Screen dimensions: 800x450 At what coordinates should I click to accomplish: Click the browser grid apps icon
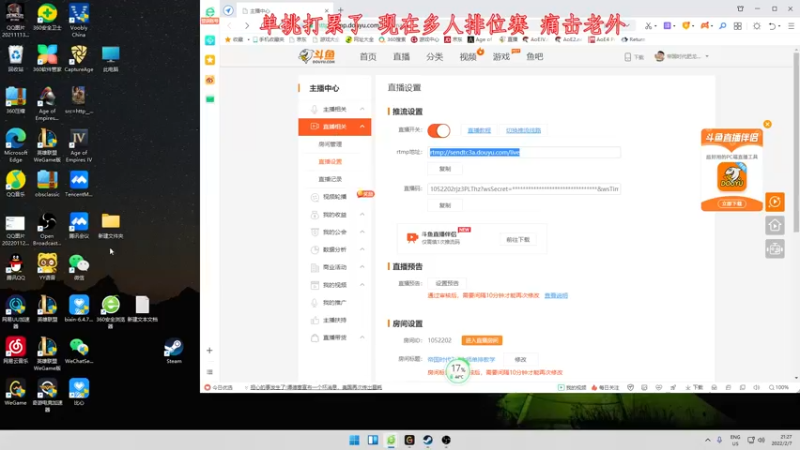(x=738, y=26)
